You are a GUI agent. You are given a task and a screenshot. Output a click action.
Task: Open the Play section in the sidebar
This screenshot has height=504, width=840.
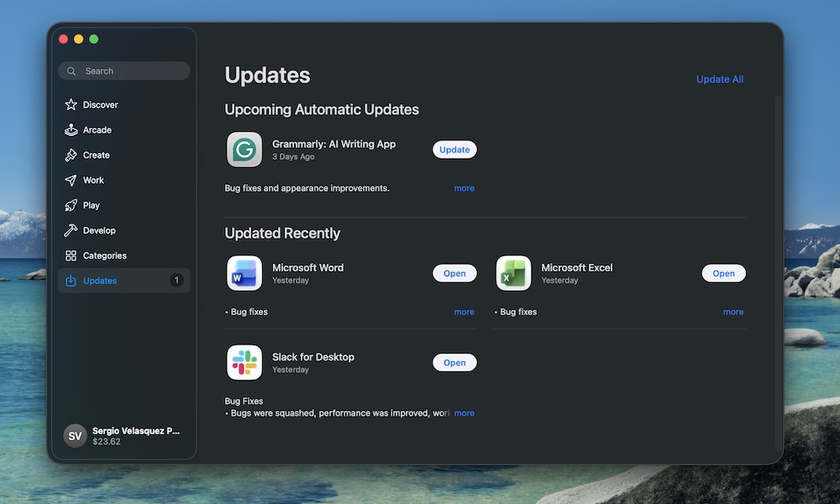90,205
